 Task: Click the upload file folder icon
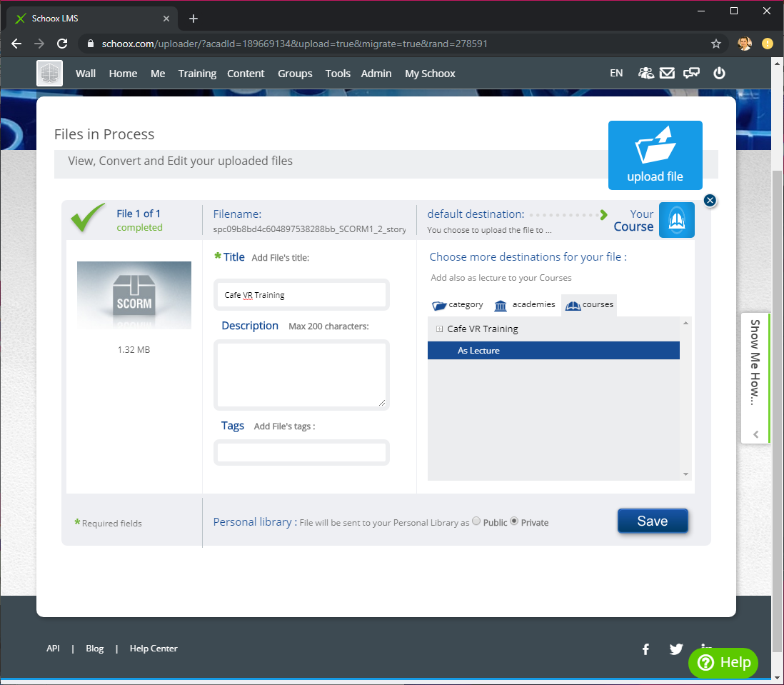pyautogui.click(x=655, y=145)
